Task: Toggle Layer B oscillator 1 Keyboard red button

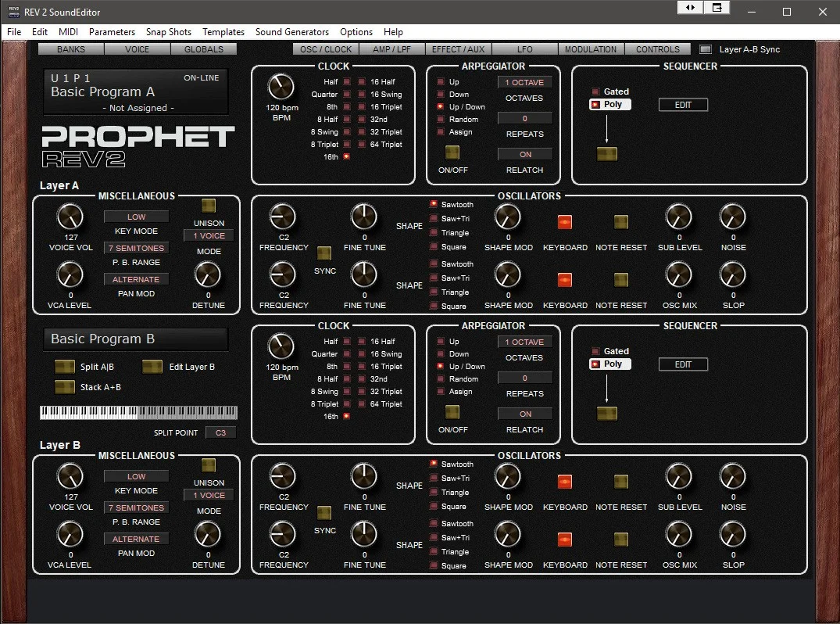Action: pyautogui.click(x=565, y=482)
